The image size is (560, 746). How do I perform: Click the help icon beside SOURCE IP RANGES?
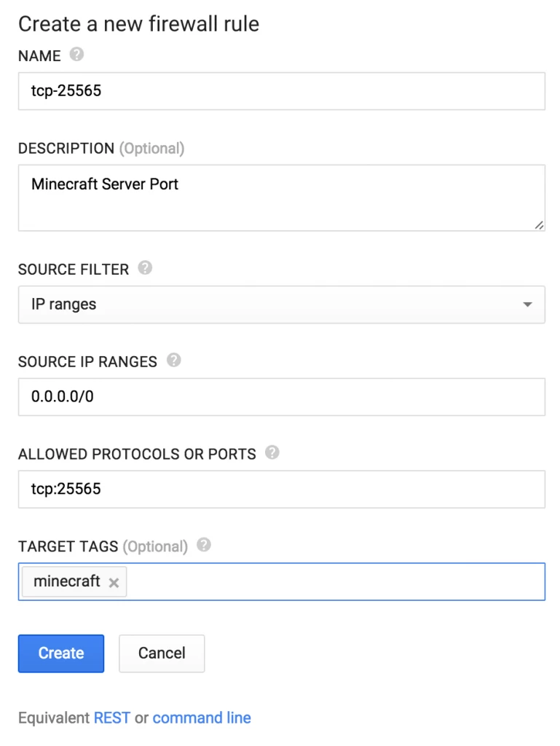click(x=173, y=360)
